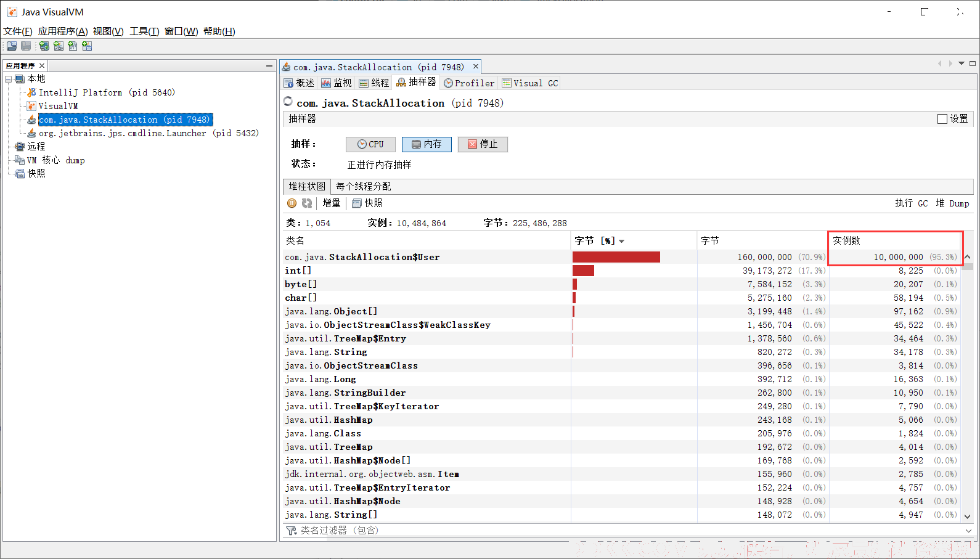Select the int[] class row
The height and width of the screenshot is (559, 980).
coord(622,271)
